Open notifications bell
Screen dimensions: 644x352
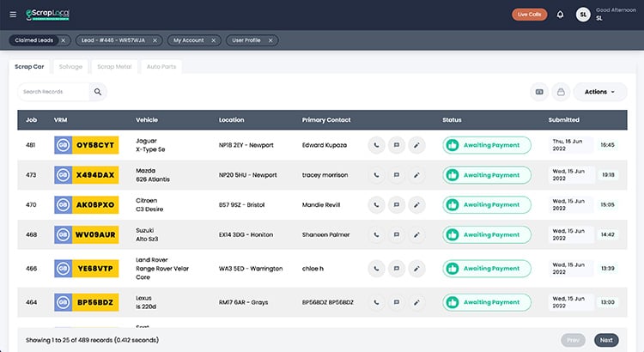[560, 15]
